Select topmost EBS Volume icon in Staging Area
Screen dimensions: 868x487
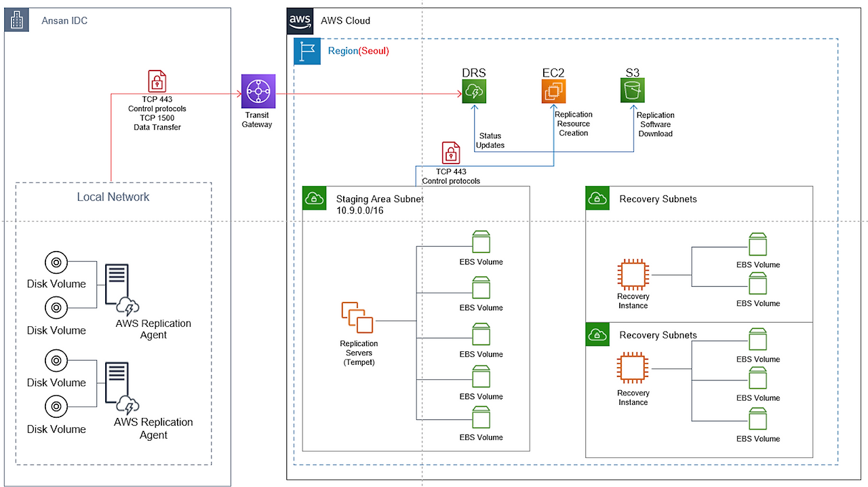tap(481, 242)
